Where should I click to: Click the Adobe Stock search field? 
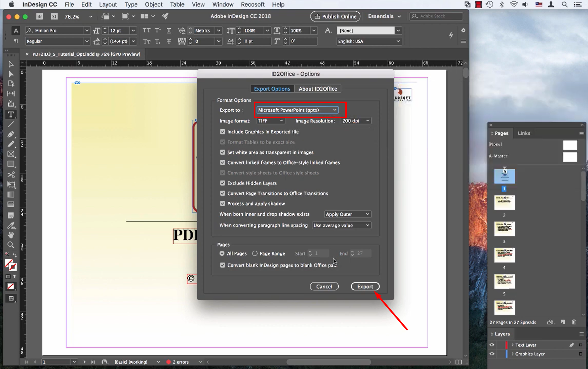(x=437, y=16)
